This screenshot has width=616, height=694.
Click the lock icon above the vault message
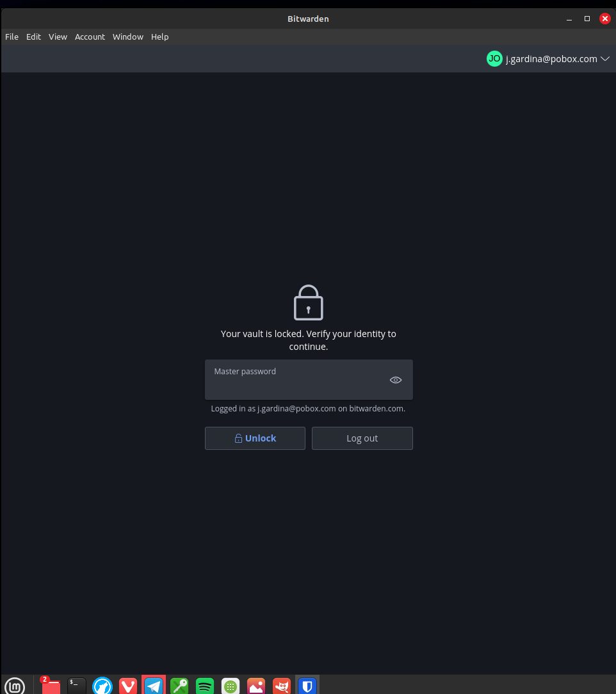coord(308,301)
